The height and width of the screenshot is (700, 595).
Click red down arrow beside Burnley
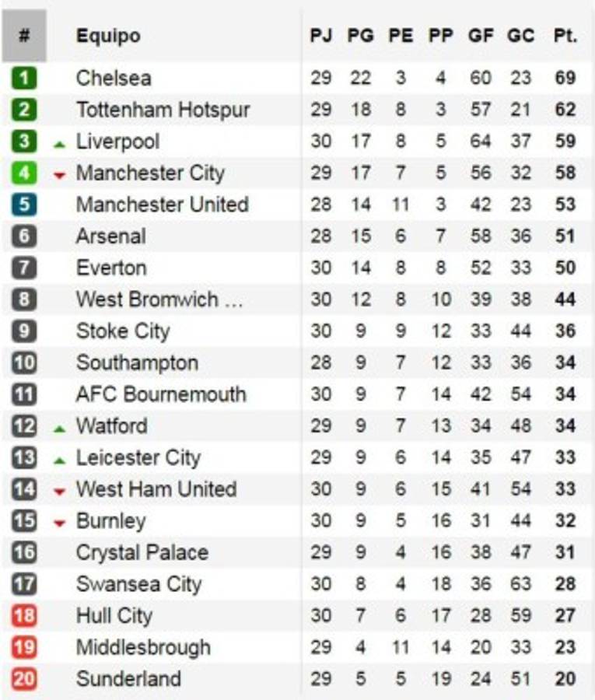[x=59, y=523]
